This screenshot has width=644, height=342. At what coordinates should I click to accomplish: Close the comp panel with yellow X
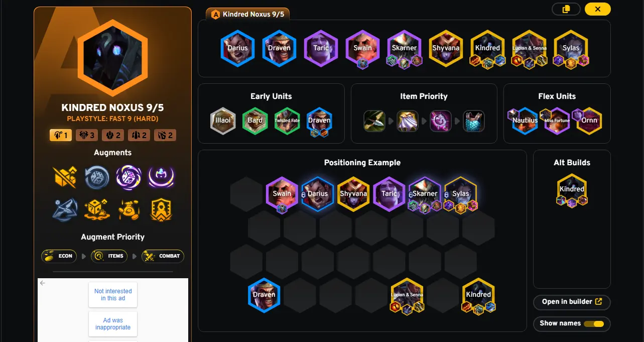pyautogui.click(x=597, y=9)
